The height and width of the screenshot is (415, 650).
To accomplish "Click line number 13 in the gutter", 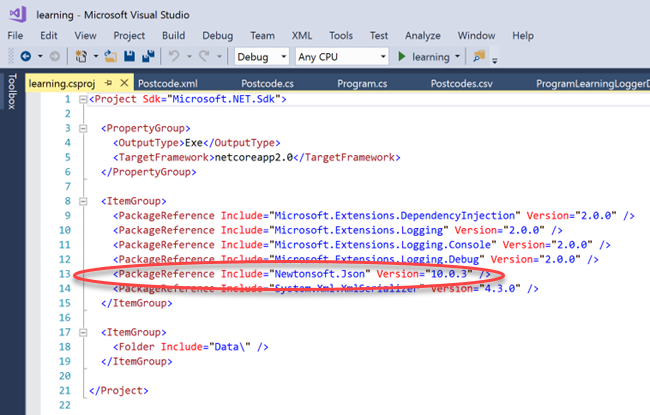I will 65,274.
